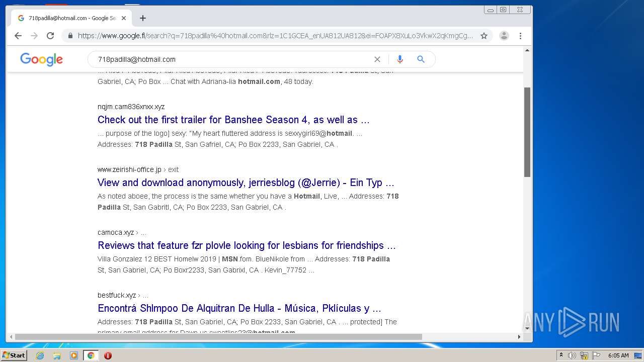644x362 pixels.
Task: Click the www.zeirishi-office.jp breadcrumb
Action: pyautogui.click(x=138, y=169)
